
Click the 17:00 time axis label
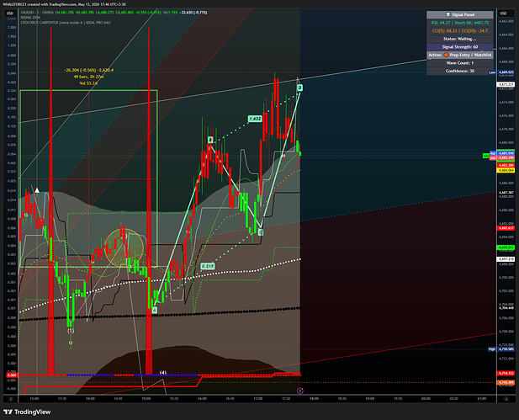click(x=258, y=398)
